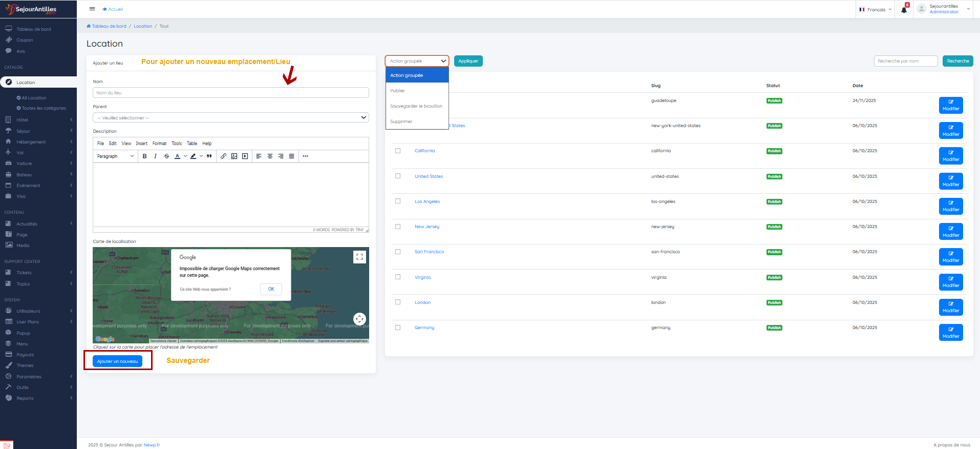The image size is (980, 449).
Task: Click the strikethrough icon in editor
Action: point(166,156)
